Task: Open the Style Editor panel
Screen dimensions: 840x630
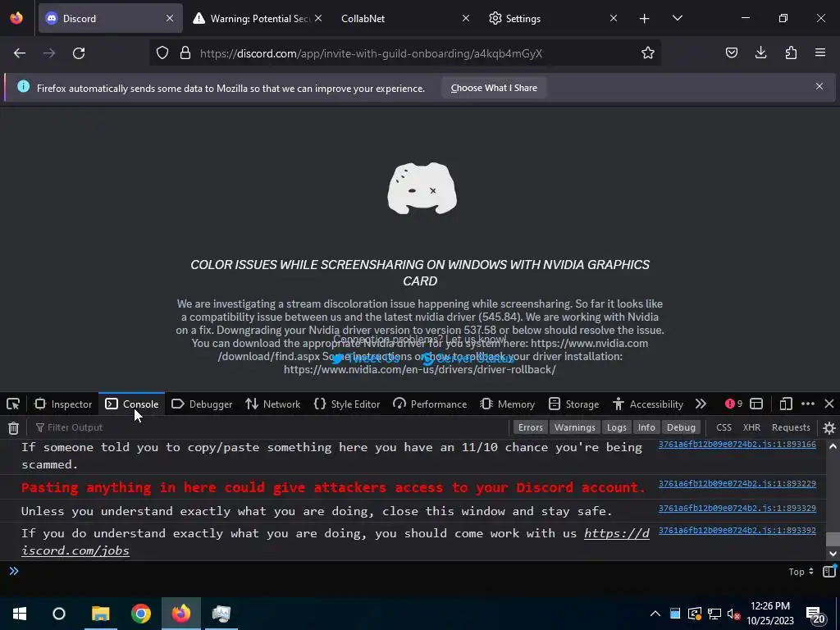Action: 347,404
